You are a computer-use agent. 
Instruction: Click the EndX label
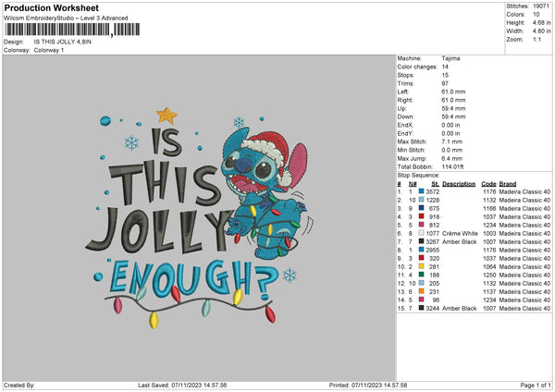(405, 125)
